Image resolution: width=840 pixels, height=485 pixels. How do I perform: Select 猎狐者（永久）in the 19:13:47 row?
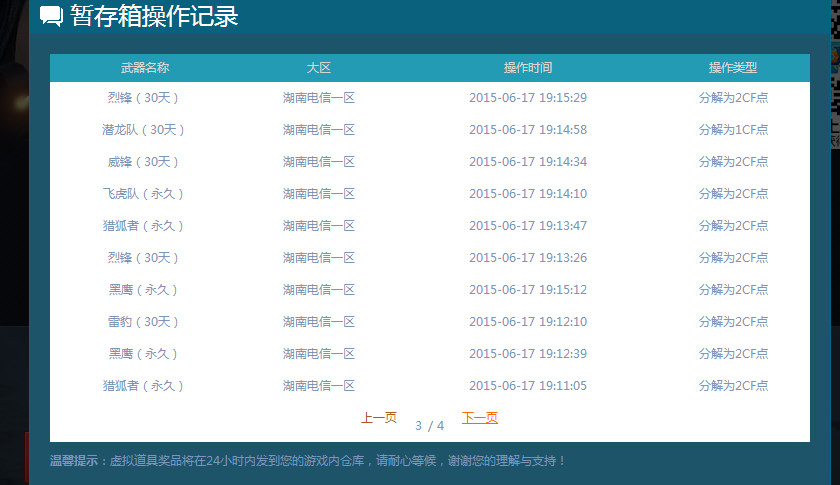click(x=143, y=226)
